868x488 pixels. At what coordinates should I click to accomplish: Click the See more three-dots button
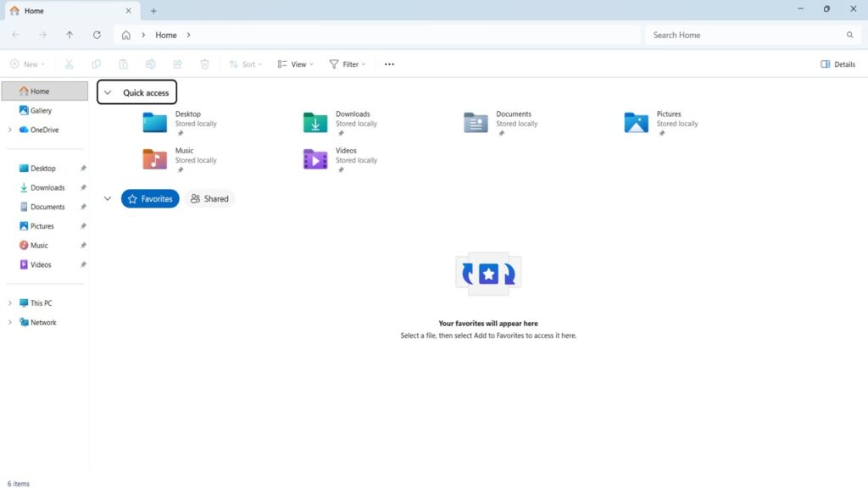pyautogui.click(x=389, y=64)
